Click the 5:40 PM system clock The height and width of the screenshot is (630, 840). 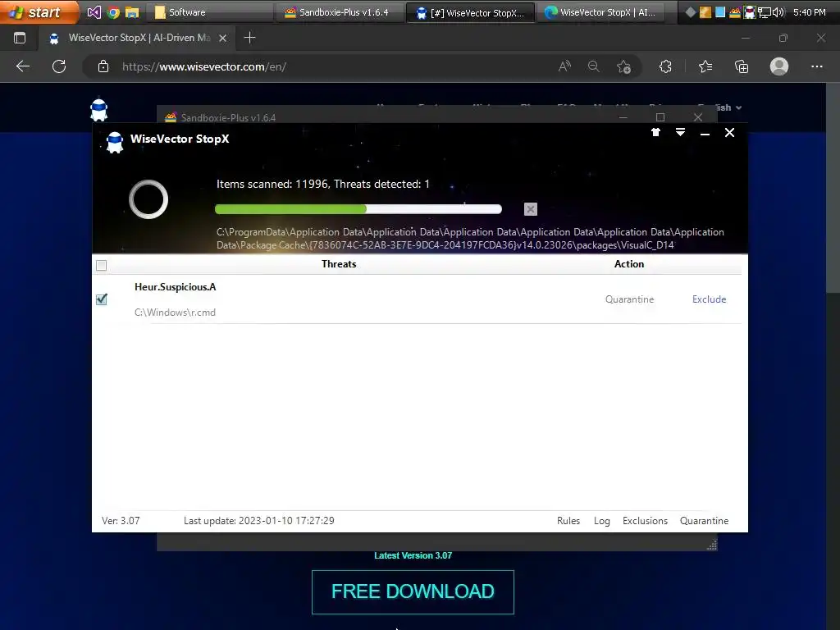pos(810,11)
